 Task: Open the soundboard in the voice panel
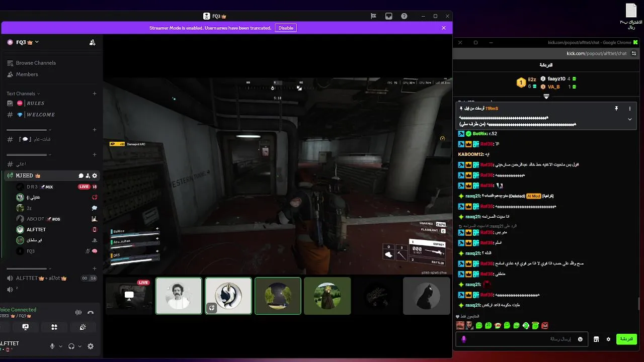tap(83, 327)
